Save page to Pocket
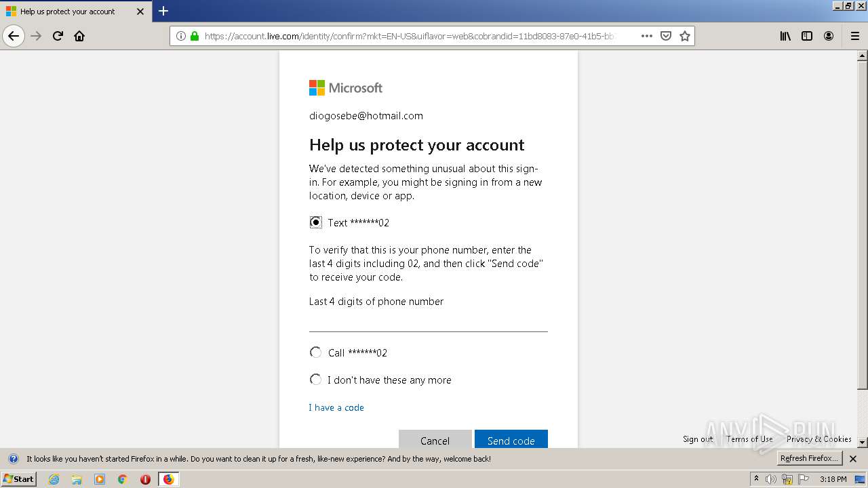Screen dimensions: 868x488 point(666,36)
